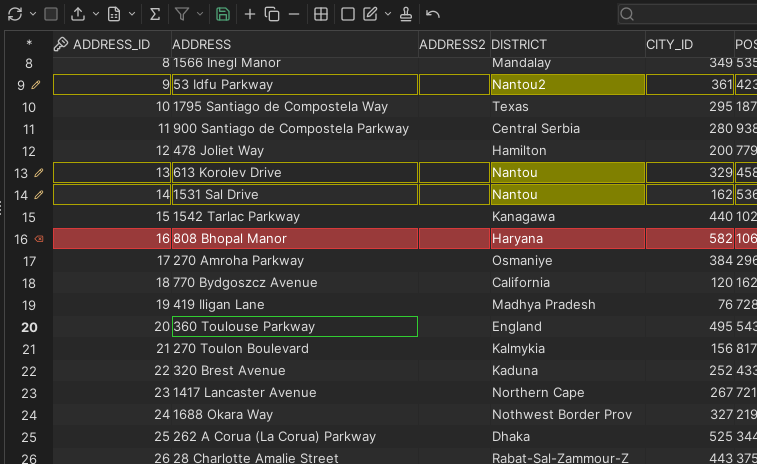Select the yellow highlighted Nantou2 cell
The width and height of the screenshot is (757, 464).
566,85
